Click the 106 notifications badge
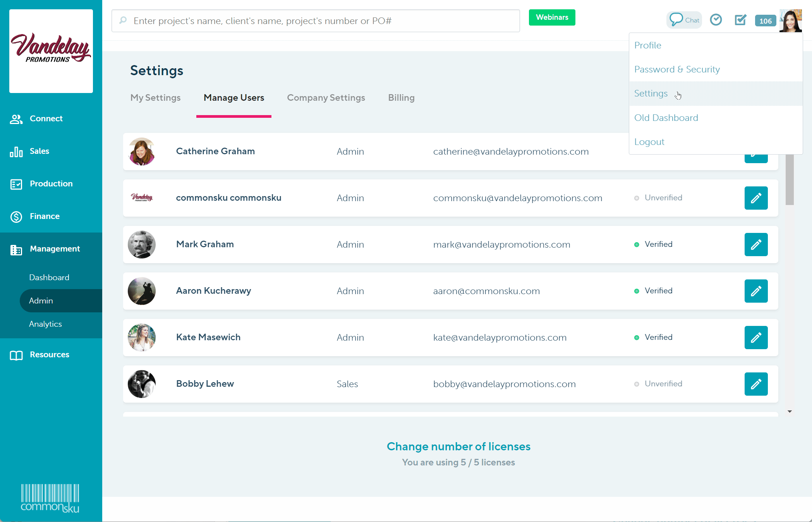This screenshot has height=522, width=812. tap(765, 21)
